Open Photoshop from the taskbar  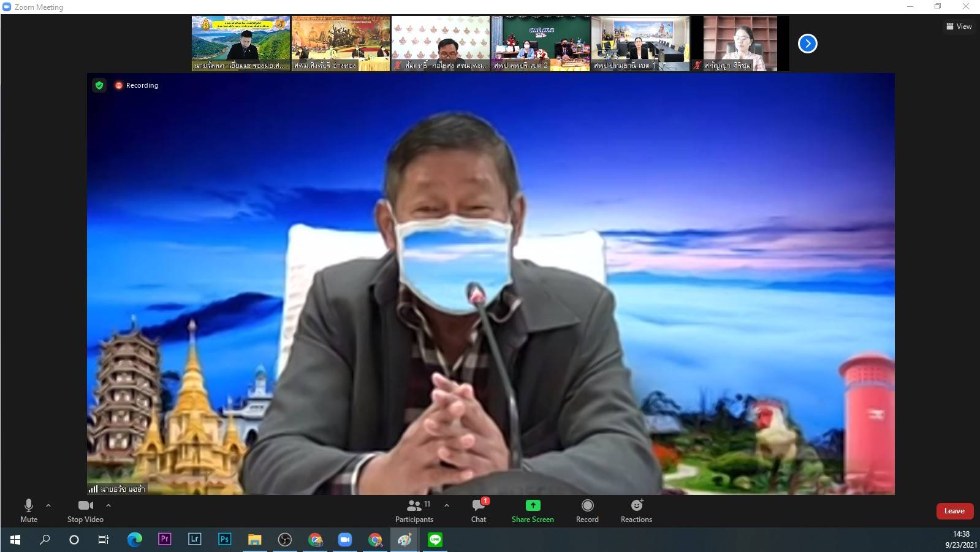[224, 539]
